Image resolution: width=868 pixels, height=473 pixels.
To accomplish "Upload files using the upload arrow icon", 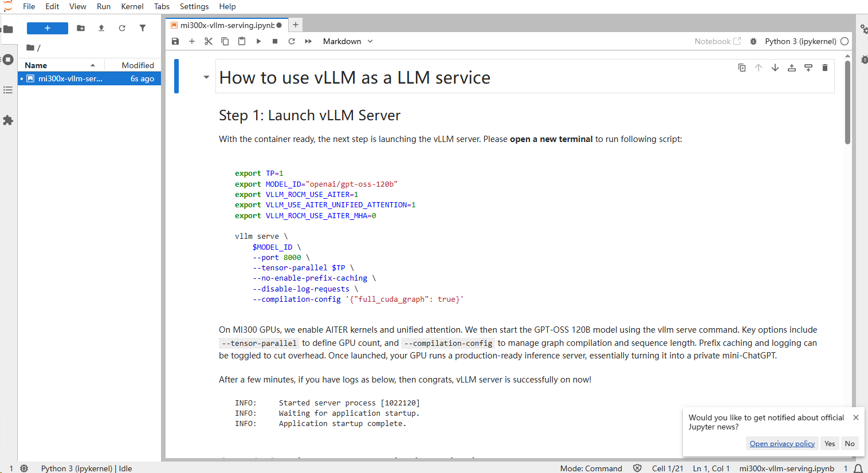I will (101, 28).
